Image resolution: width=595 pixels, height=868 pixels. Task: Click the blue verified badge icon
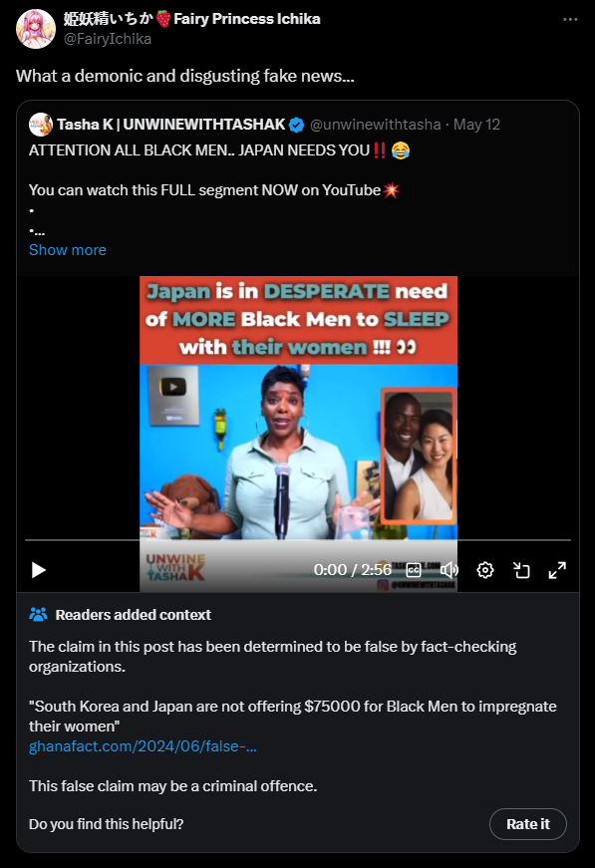297,126
